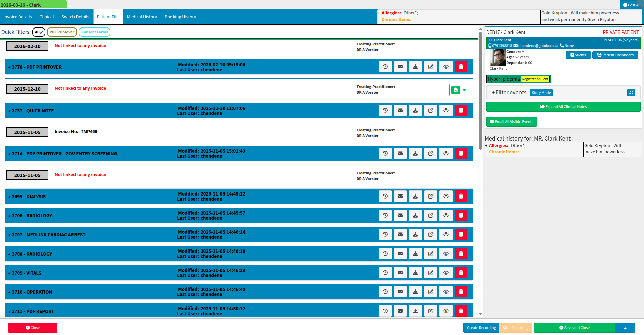Email the 3737 Quick Note
Screen dimensions: 644x335
[400, 110]
